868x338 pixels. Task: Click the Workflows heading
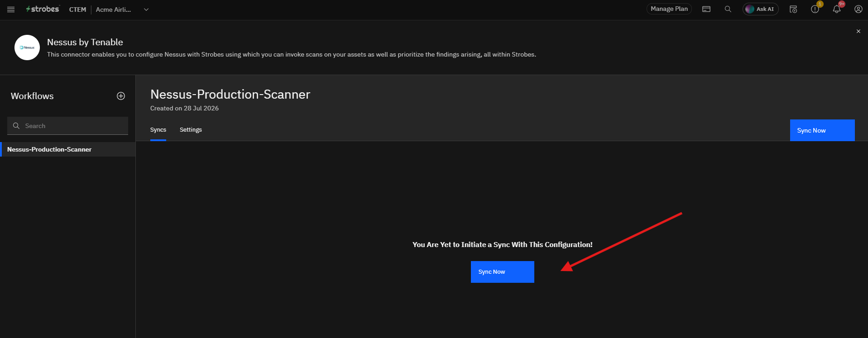click(x=32, y=96)
